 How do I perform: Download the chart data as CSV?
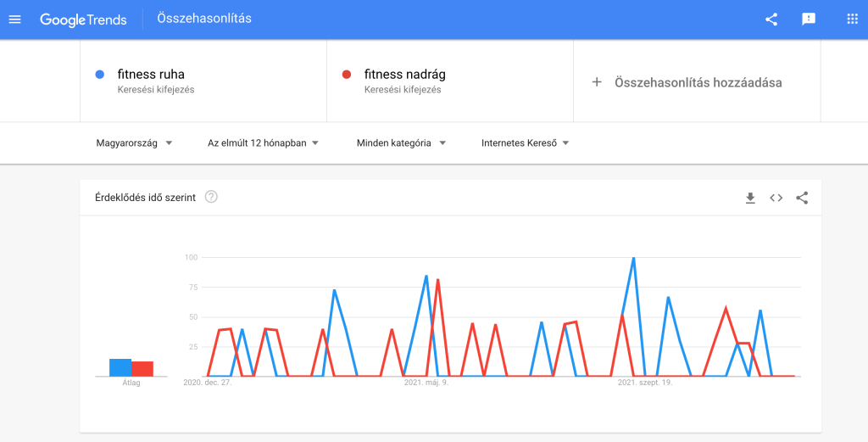750,198
